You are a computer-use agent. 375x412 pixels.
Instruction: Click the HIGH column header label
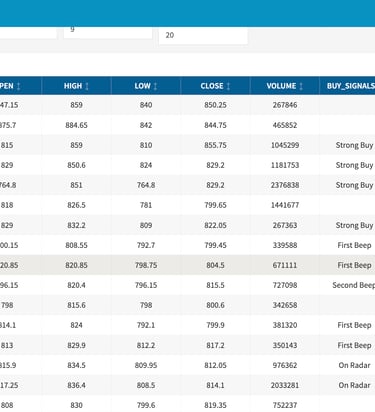73,86
